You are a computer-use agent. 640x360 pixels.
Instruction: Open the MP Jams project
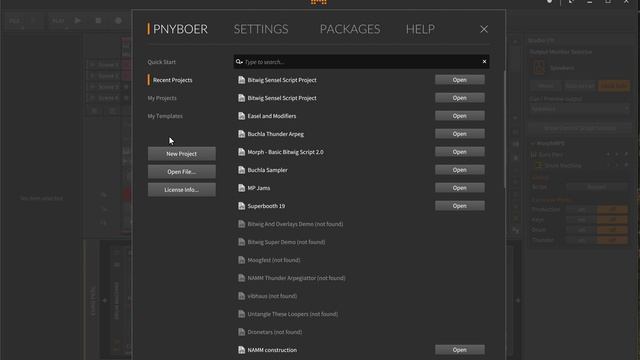(x=460, y=188)
